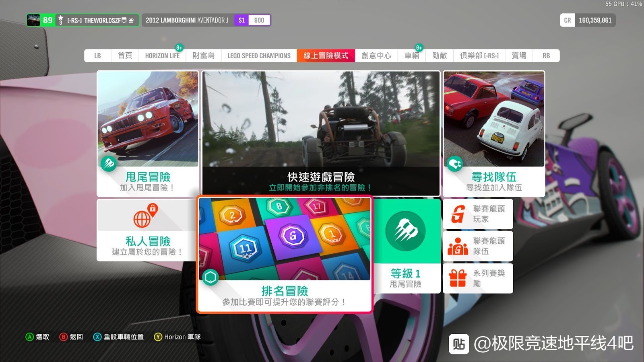Open the 俱樂部 [-RS-] tab

(x=479, y=56)
